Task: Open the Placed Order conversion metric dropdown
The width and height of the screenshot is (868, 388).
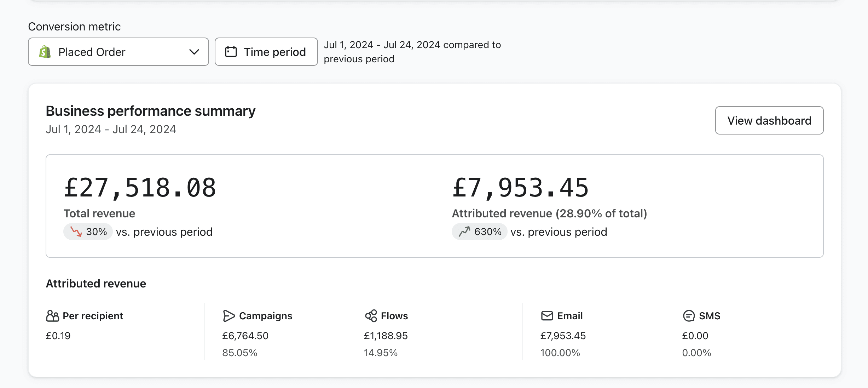Action: pos(118,52)
